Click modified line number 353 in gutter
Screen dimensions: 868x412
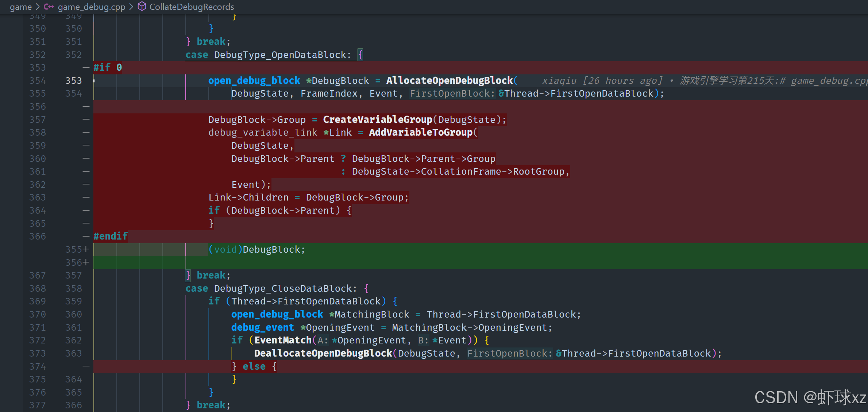pos(73,81)
